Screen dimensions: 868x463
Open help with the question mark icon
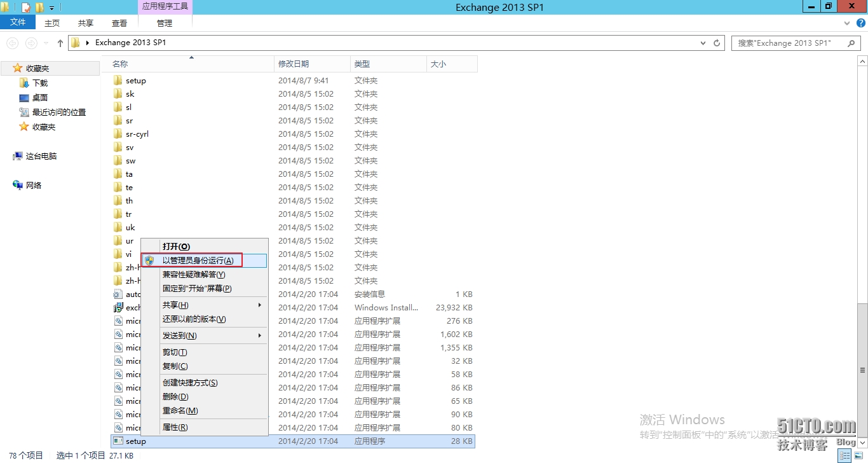861,23
